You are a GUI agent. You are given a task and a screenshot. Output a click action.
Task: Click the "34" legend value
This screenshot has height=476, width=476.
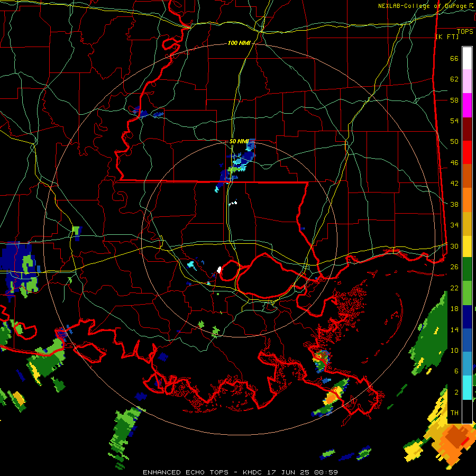tap(454, 225)
